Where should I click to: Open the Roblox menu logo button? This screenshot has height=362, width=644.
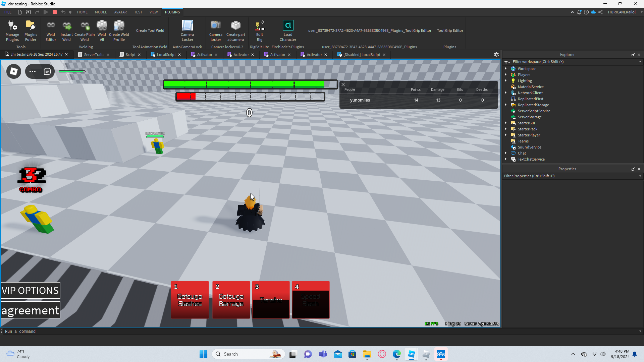point(14,71)
